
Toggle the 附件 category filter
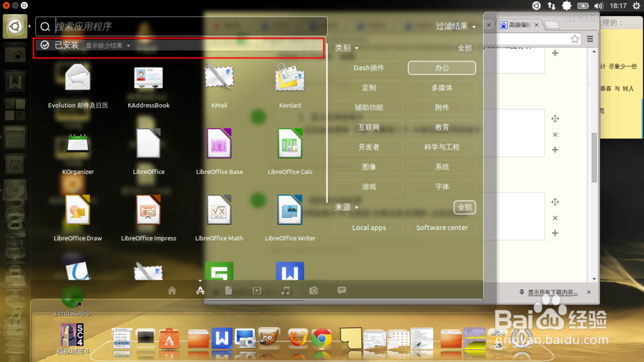[x=442, y=107]
